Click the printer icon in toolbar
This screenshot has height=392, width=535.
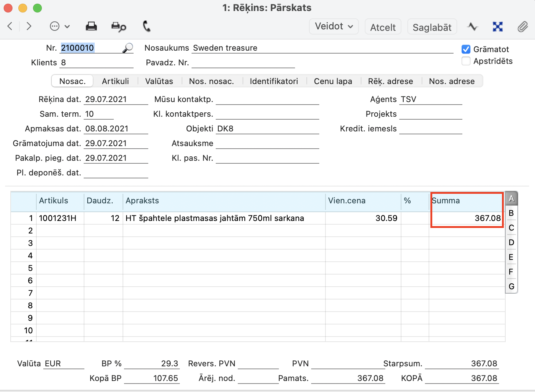pyautogui.click(x=91, y=26)
